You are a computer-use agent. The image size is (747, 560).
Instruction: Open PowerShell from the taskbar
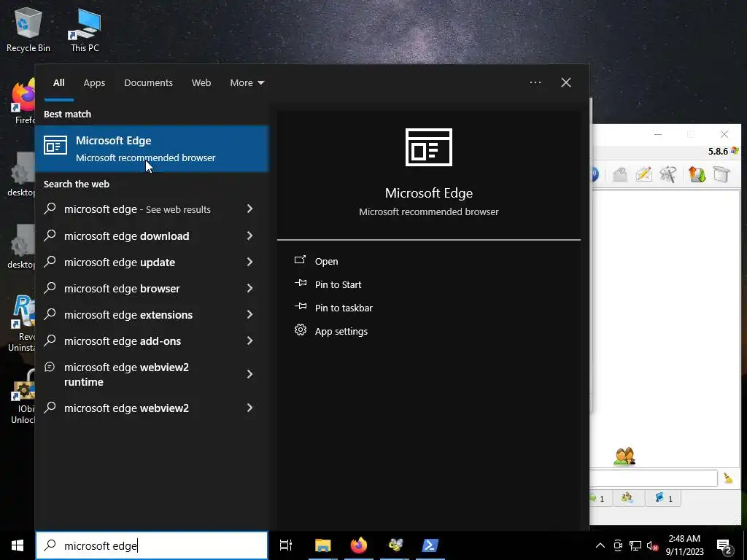[x=430, y=545]
